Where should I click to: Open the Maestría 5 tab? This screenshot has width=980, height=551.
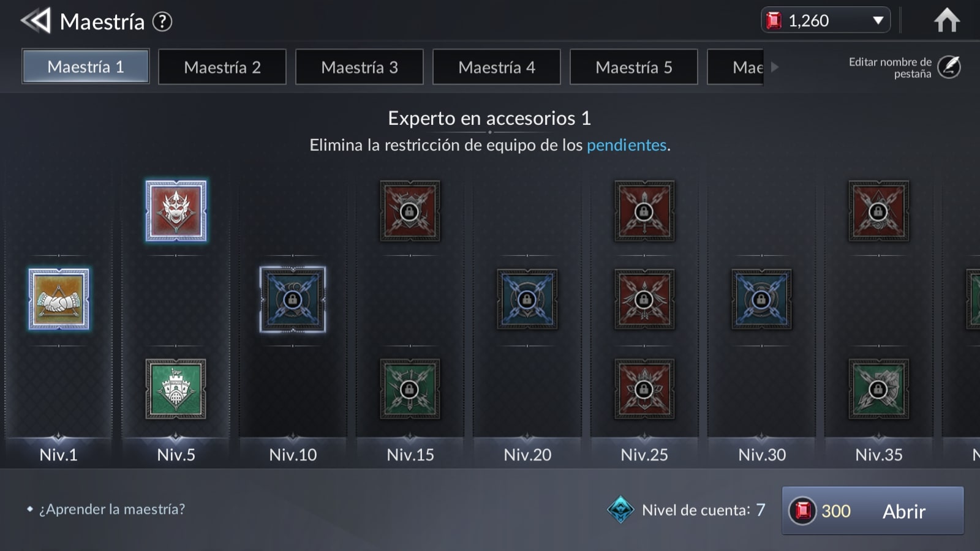click(634, 67)
